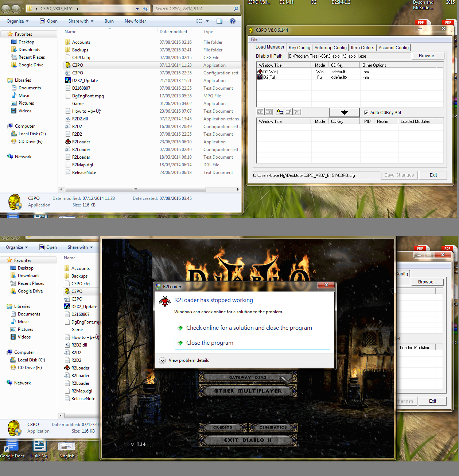This screenshot has width=459, height=476.
Task: Open Share with dropdown in upper Explorer window
Action: (x=81, y=21)
